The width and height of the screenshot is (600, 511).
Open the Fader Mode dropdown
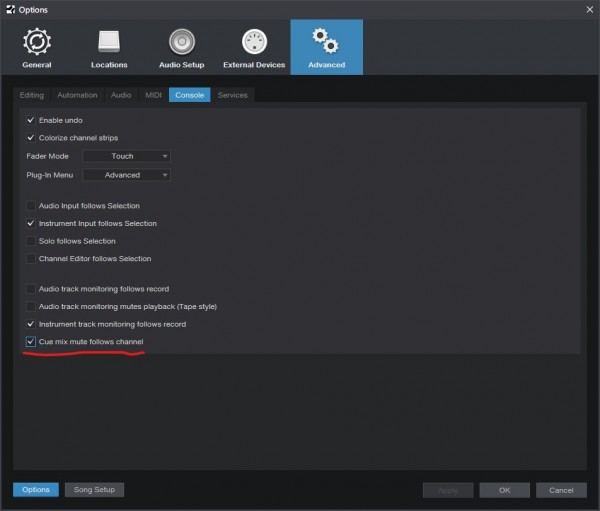(127, 156)
